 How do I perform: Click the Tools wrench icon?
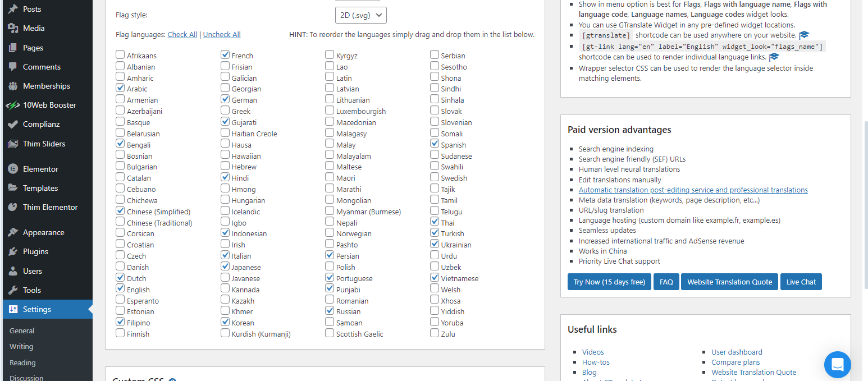(x=13, y=290)
